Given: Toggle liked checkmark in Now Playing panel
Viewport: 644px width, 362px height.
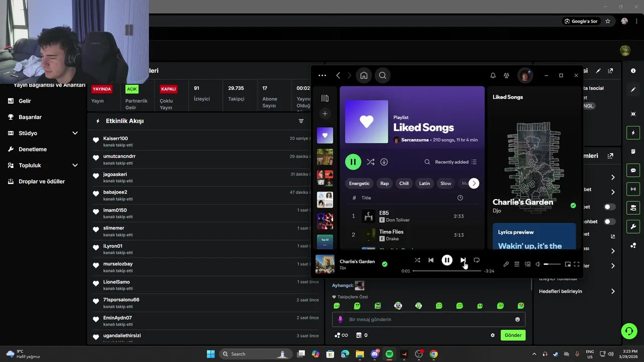Looking at the screenshot, I should click(573, 205).
